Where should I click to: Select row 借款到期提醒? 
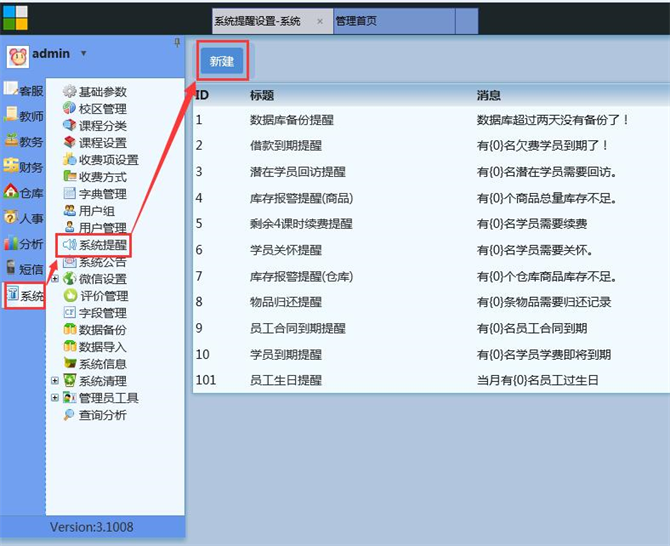[431, 146]
